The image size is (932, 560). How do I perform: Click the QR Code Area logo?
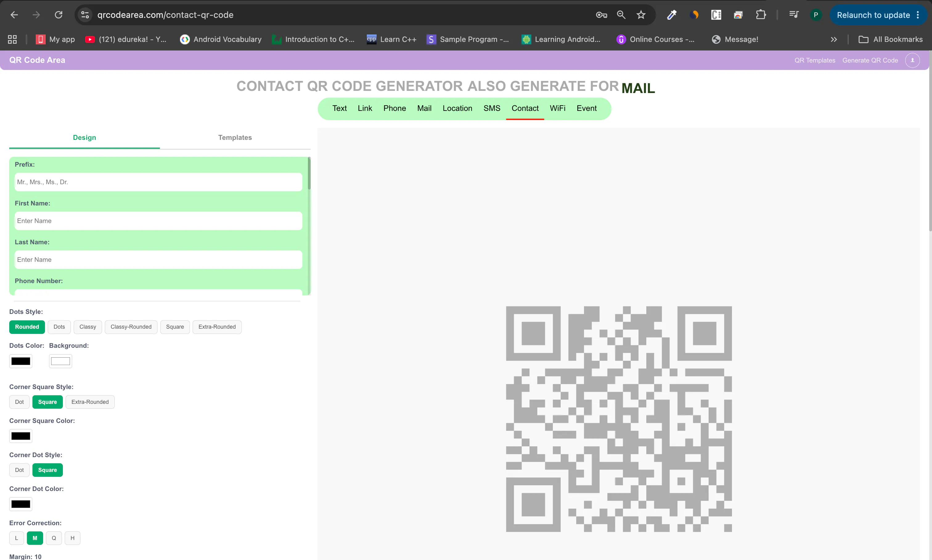coord(37,60)
